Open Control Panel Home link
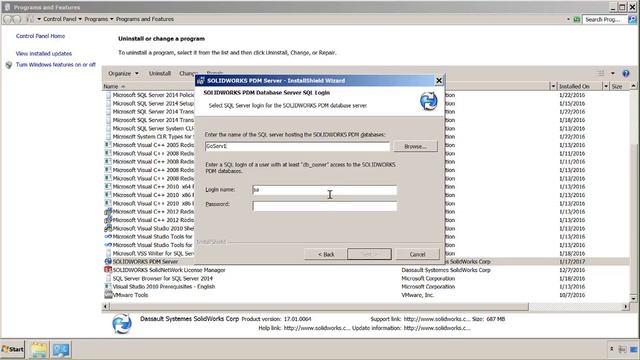The height and width of the screenshot is (360, 640). 40,36
